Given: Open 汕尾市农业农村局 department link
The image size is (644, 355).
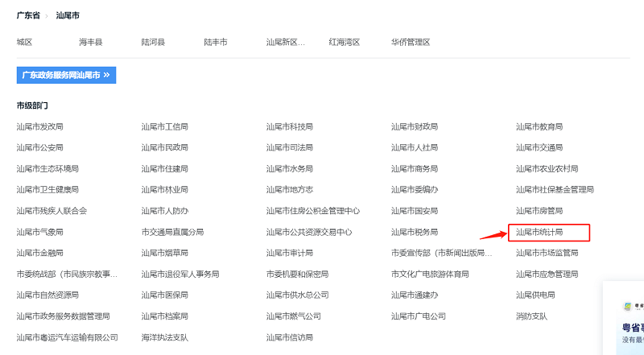Looking at the screenshot, I should pos(547,168).
